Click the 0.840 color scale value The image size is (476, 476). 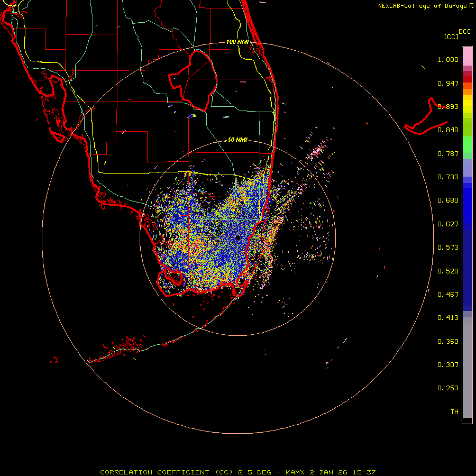(x=448, y=130)
